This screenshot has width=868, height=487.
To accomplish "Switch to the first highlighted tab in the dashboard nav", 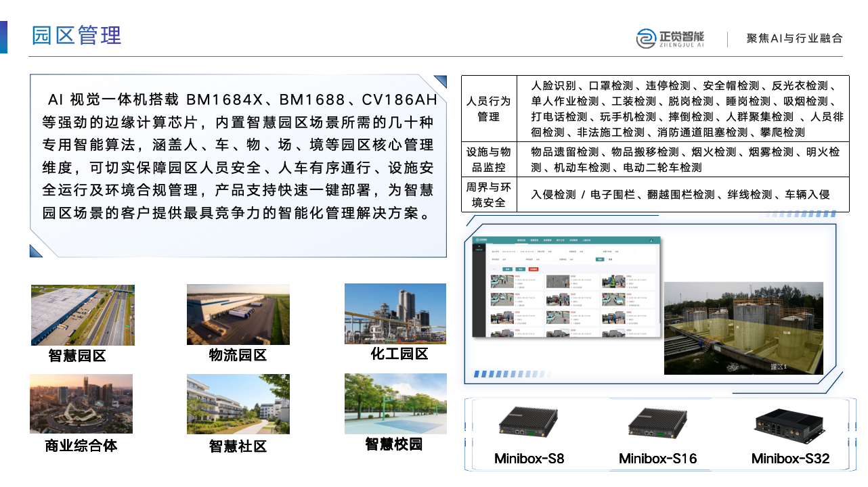I will tap(521, 240).
